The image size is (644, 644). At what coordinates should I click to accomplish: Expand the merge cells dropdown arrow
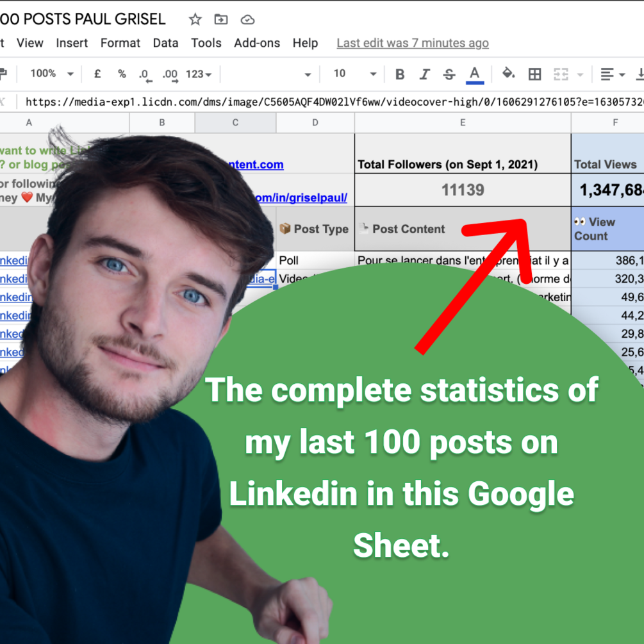coord(580,75)
